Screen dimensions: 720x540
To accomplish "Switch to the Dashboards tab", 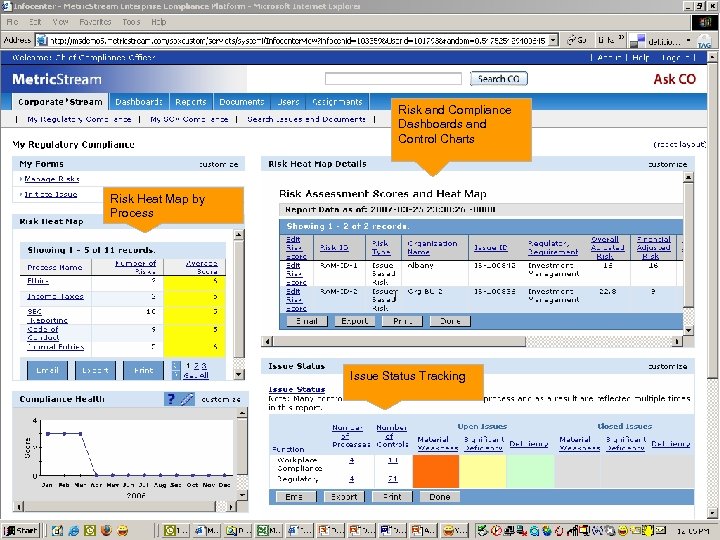I will [139, 101].
